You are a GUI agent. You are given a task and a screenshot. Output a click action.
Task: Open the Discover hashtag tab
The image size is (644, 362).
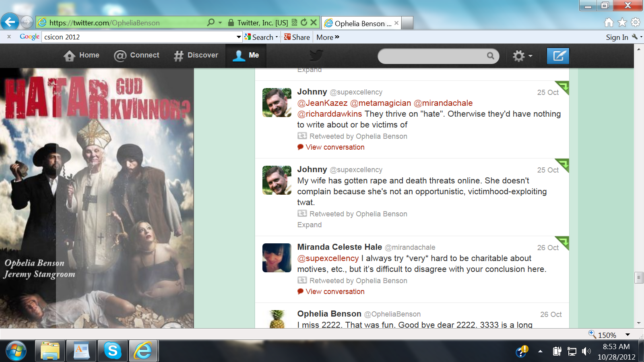(196, 56)
